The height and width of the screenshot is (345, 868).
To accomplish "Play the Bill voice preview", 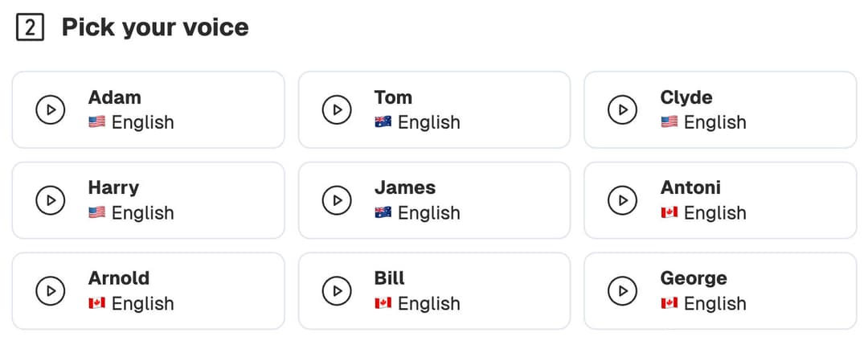I will (337, 291).
